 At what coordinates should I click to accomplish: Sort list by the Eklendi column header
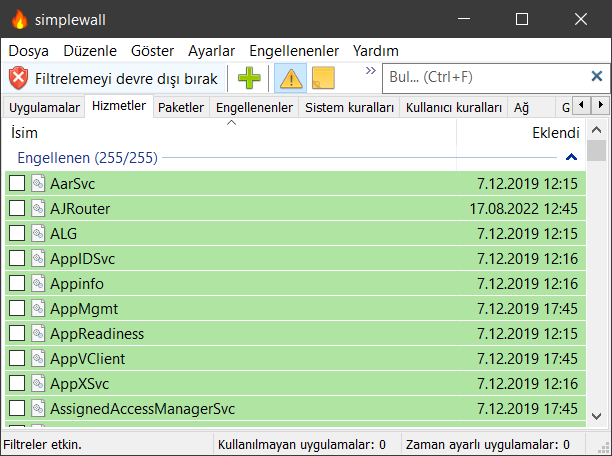555,132
